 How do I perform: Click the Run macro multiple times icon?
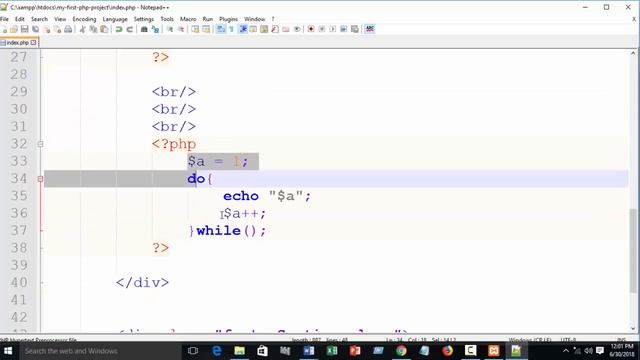click(x=344, y=29)
